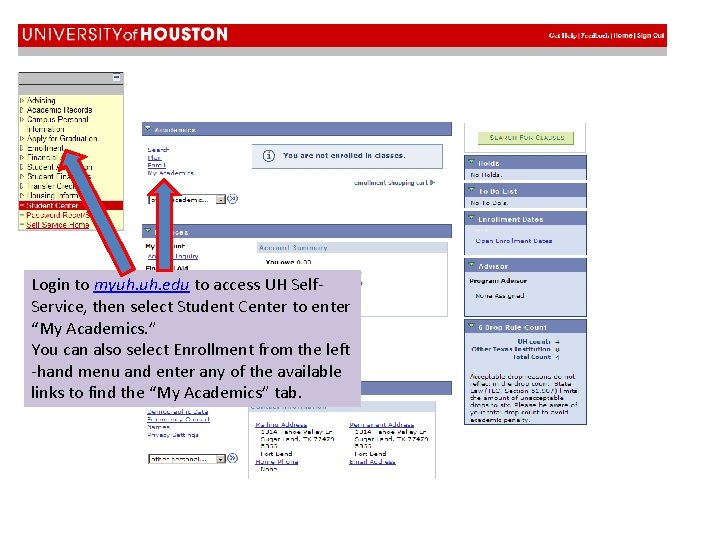Click the myuh.uh.edu hyperlink in instructions
This screenshot has width=720, height=540.
pyautogui.click(x=141, y=285)
